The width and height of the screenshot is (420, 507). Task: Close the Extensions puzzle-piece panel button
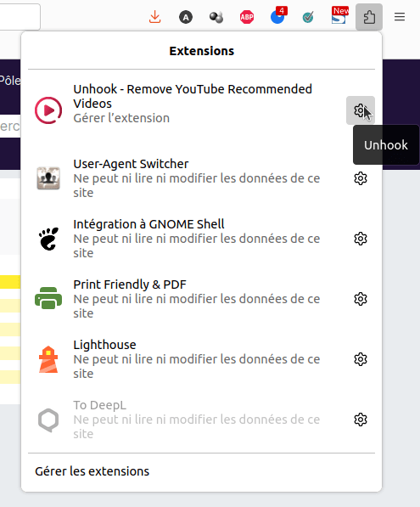369,17
